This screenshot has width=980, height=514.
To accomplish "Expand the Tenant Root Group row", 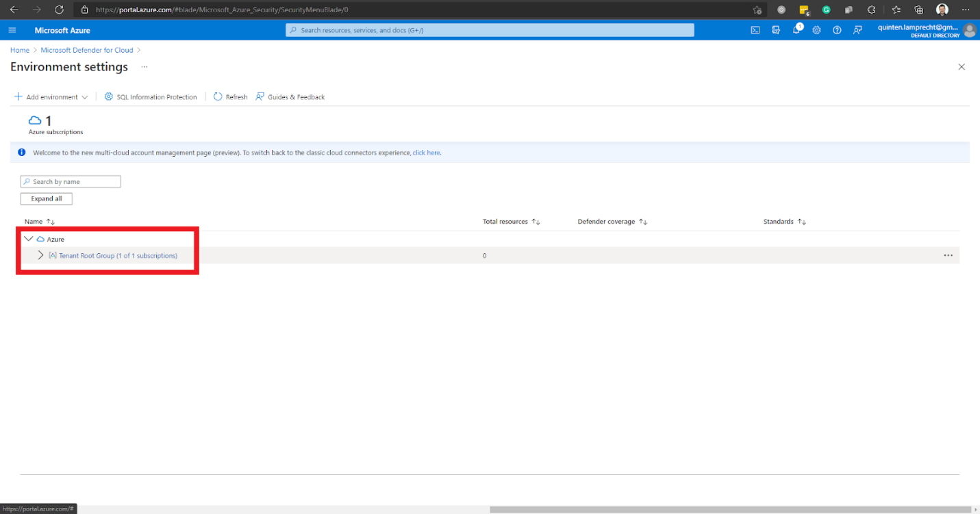I will click(40, 255).
